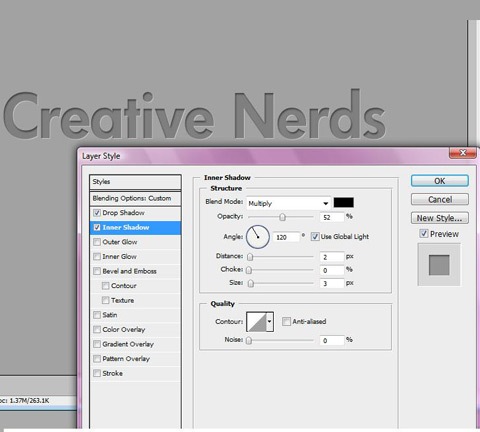480x432 pixels.
Task: Tick the Contour sub-option checkbox
Action: tap(106, 286)
